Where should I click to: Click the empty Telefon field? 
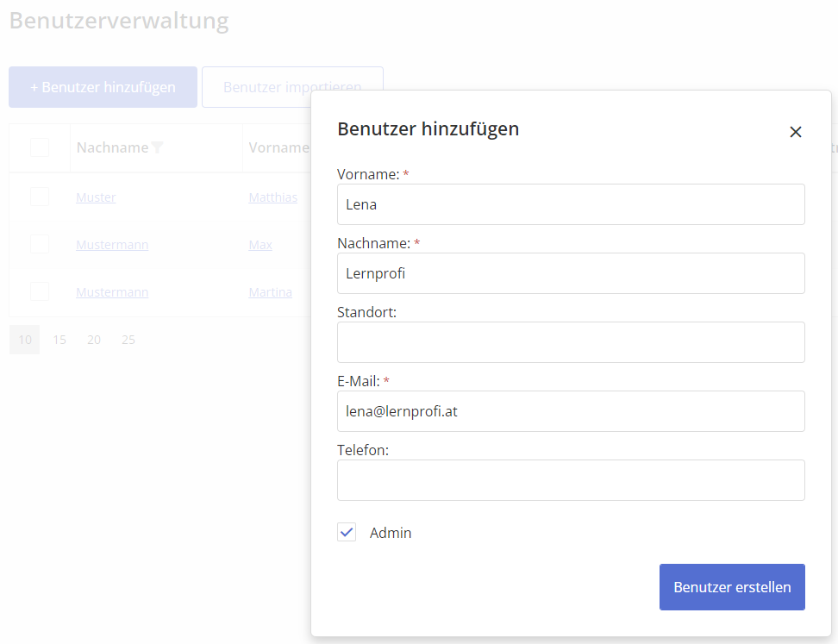click(570, 480)
